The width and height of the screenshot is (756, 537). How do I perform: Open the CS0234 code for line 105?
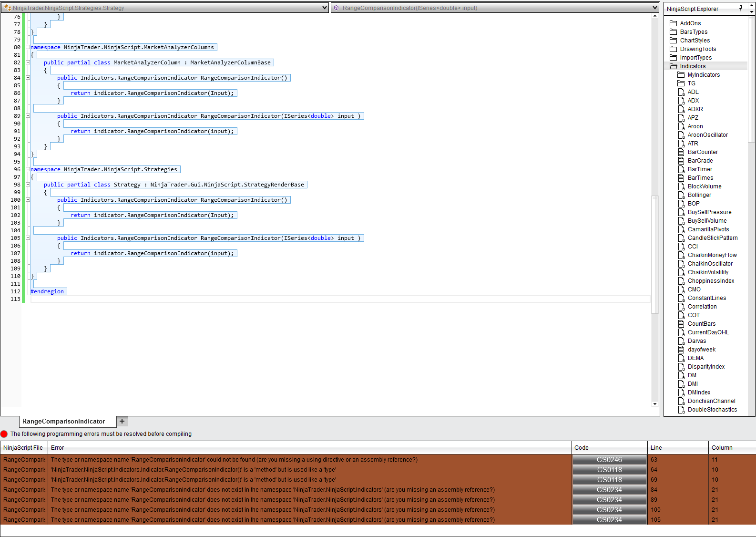point(610,520)
